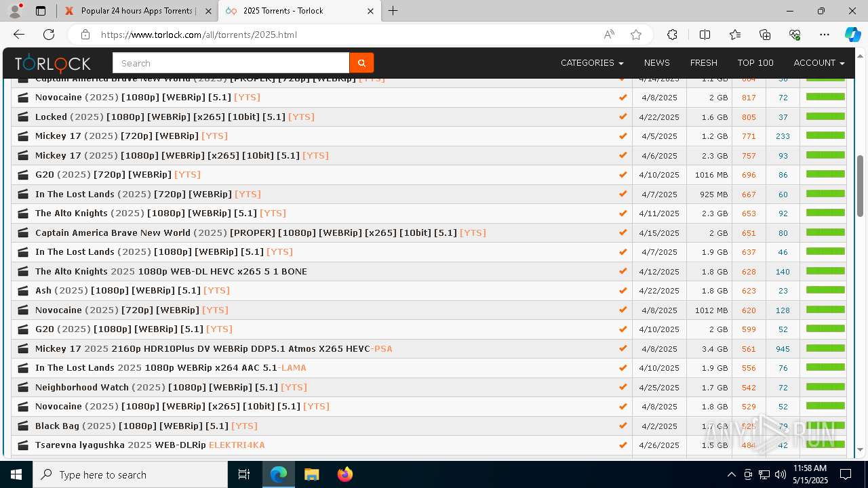This screenshot has height=488, width=868.
Task: Click health bar of Novocaine 4/8/2025 2 GB row
Action: [825, 97]
